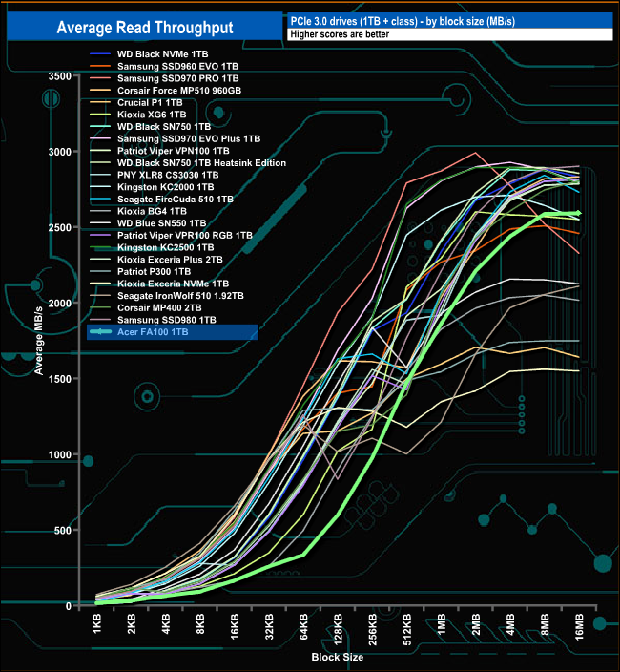620x672 pixels.
Task: Click Patriot Viper VPN100 1TB legend label
Action: 174,151
